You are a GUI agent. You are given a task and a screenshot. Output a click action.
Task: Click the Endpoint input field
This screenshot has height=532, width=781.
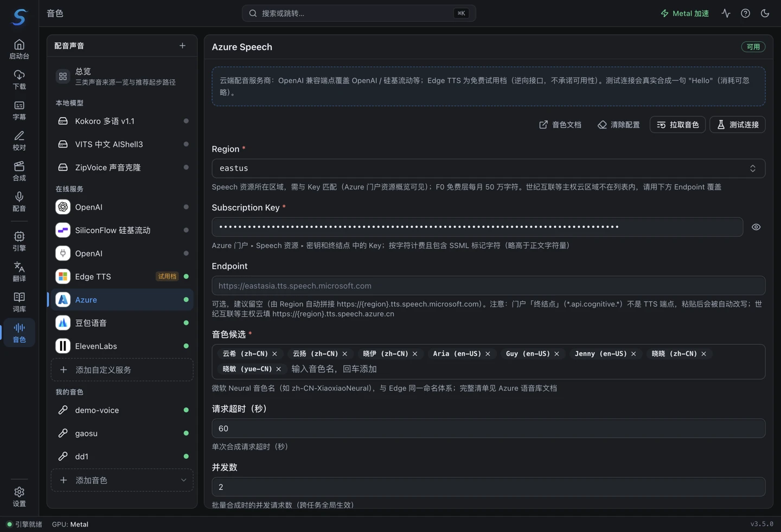tap(488, 286)
